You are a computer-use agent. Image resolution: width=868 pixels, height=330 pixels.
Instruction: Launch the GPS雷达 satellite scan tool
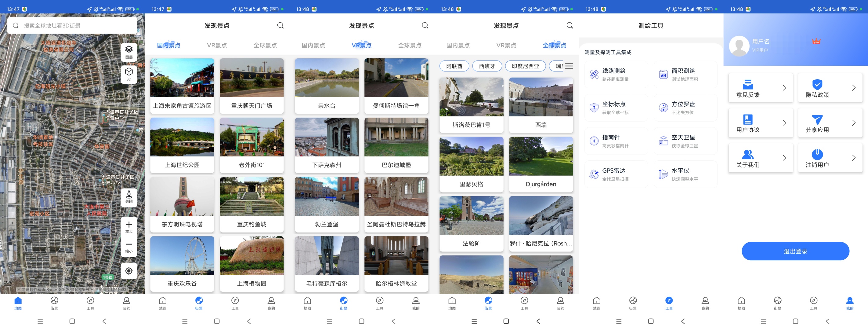click(616, 174)
